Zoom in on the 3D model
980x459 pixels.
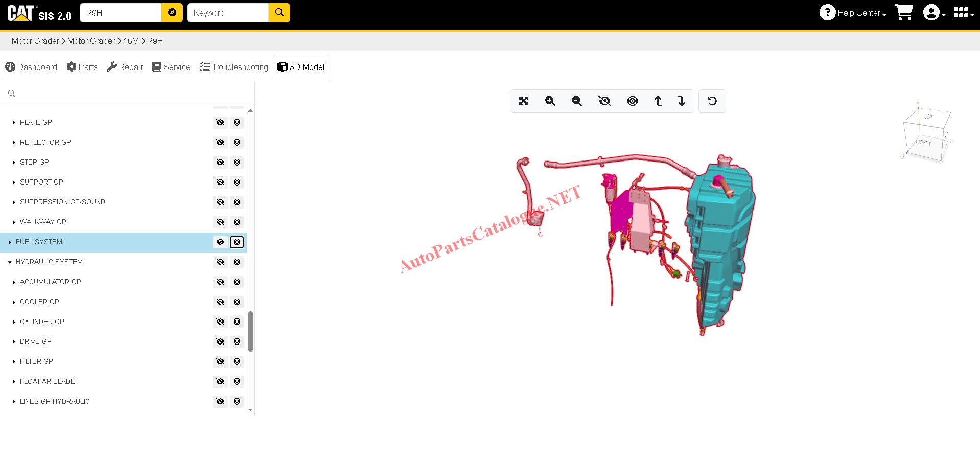pos(550,101)
